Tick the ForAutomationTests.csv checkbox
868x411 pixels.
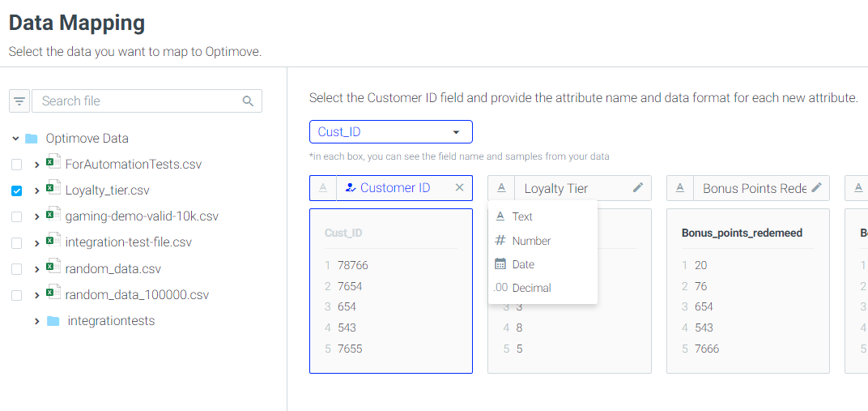[x=17, y=165]
